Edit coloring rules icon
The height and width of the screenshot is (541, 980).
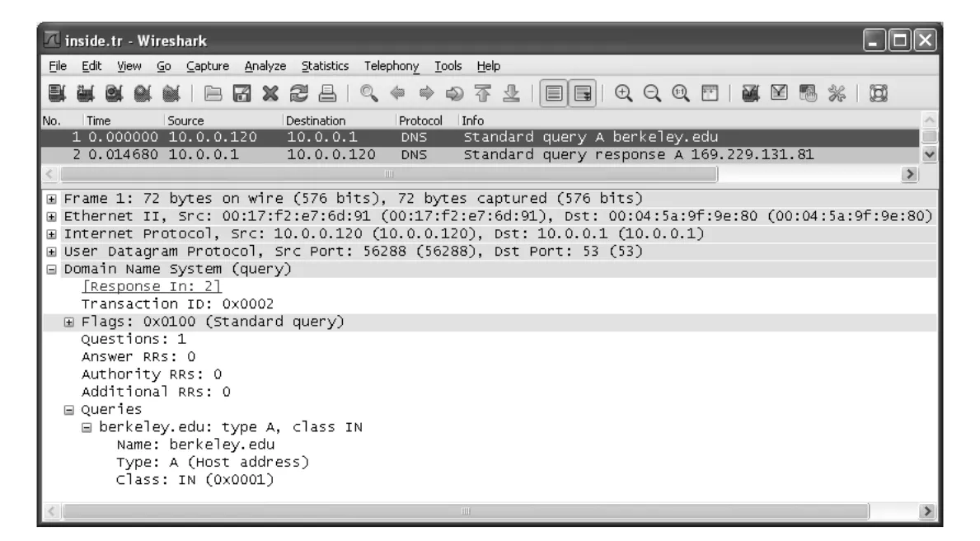[x=808, y=93]
